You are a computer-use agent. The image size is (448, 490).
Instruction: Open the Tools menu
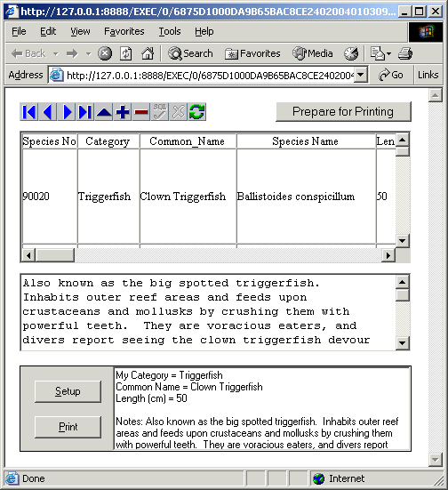coord(170,31)
